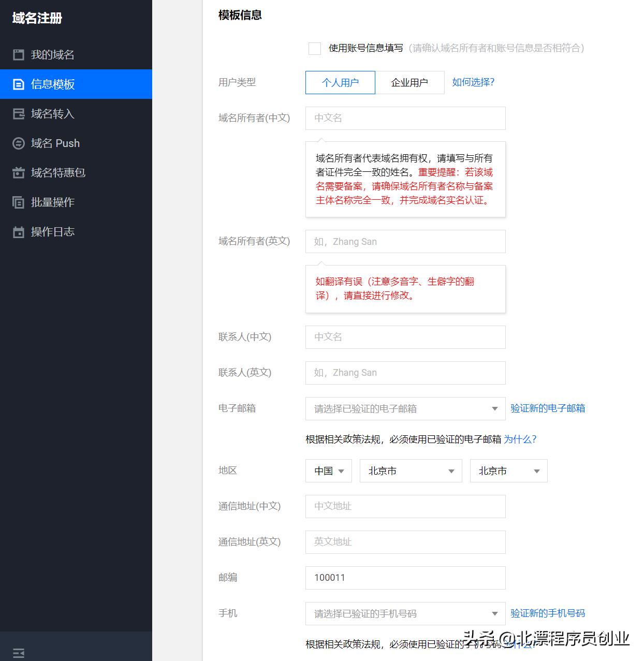Enable the 使用账号信息填写 checkbox
Screen dimensions: 644x661
coord(314,48)
